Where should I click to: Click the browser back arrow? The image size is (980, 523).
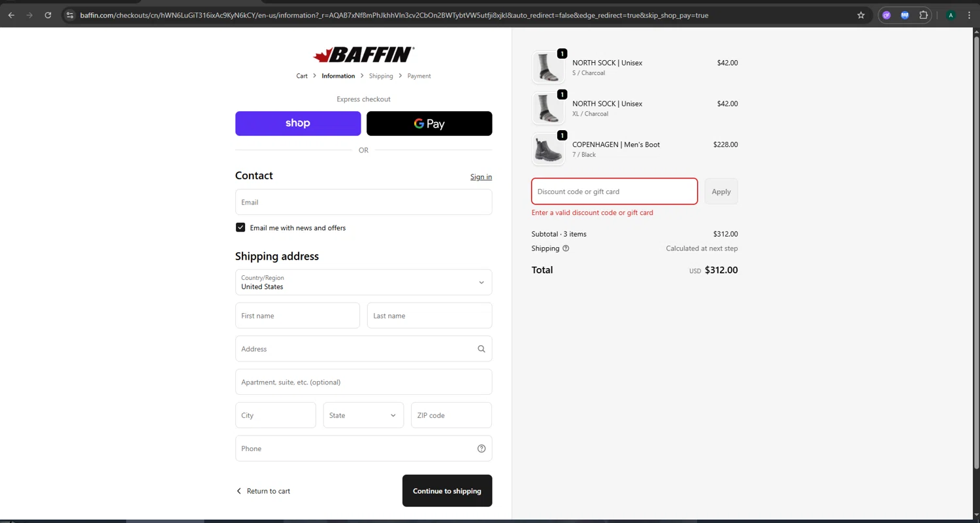click(x=11, y=15)
